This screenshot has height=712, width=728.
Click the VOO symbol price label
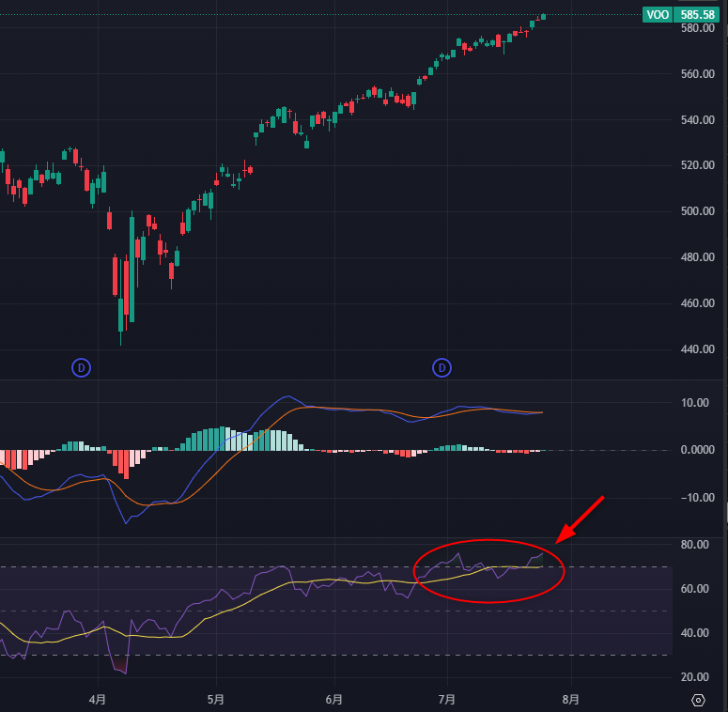coord(658,15)
